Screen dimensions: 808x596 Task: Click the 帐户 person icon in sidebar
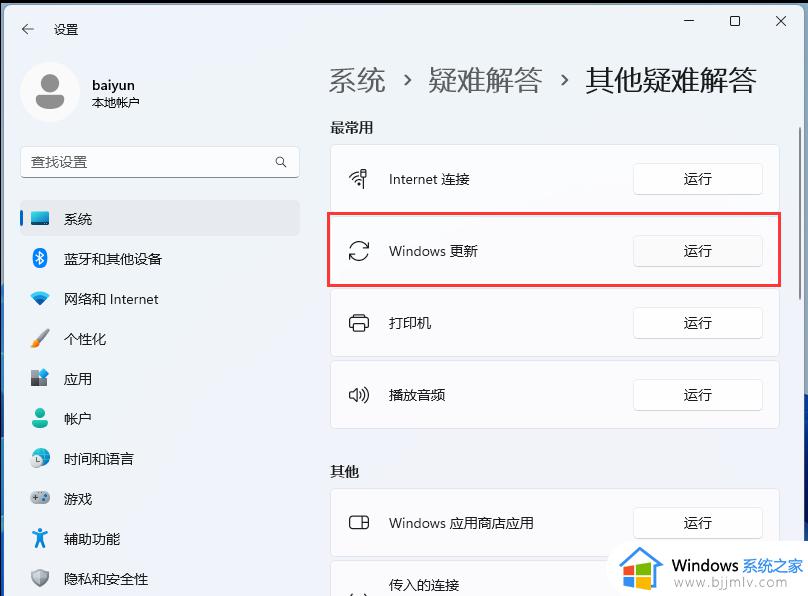[x=40, y=418]
